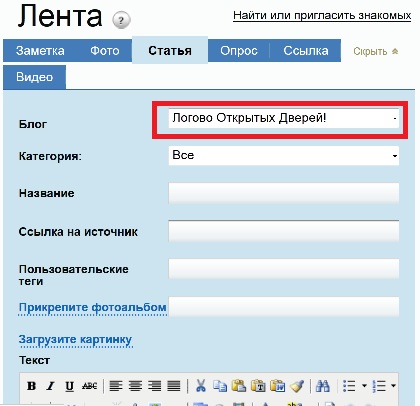Click the Загрузите картинку link
420x406 pixels.
point(75,339)
